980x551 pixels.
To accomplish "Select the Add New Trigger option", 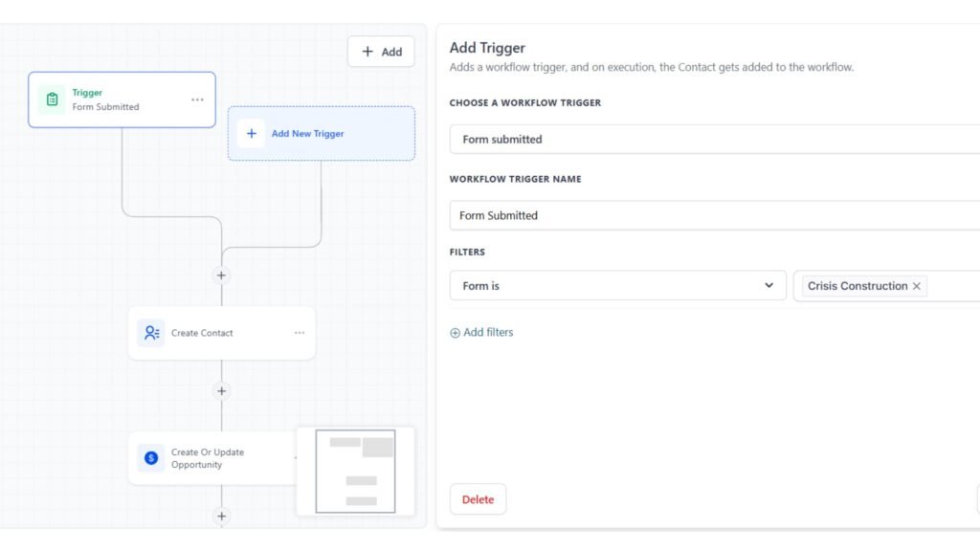I will (x=306, y=133).
